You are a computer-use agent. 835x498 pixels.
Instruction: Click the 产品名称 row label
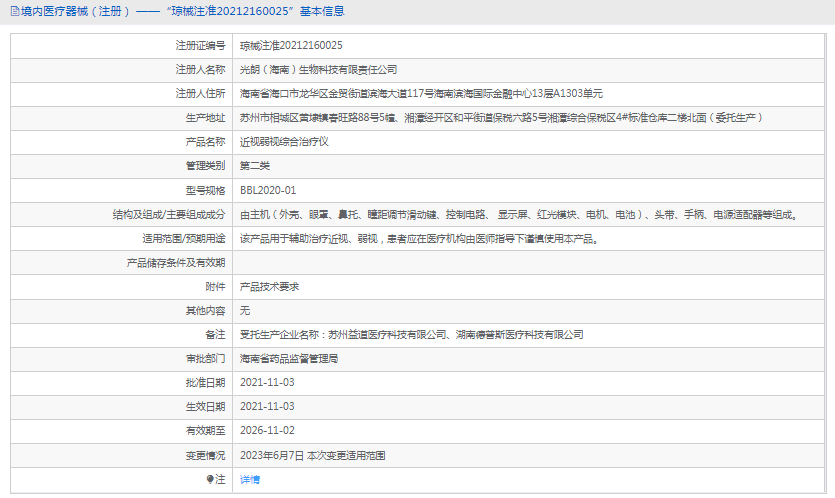point(206,142)
